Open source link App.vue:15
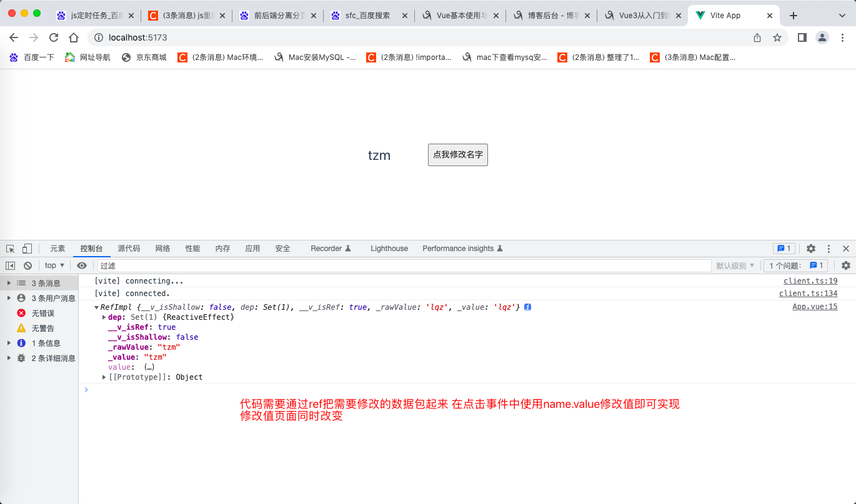 click(815, 307)
